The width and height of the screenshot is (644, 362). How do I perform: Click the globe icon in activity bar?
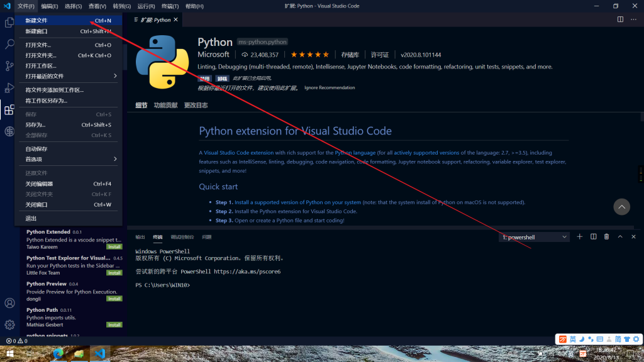pos(9,131)
